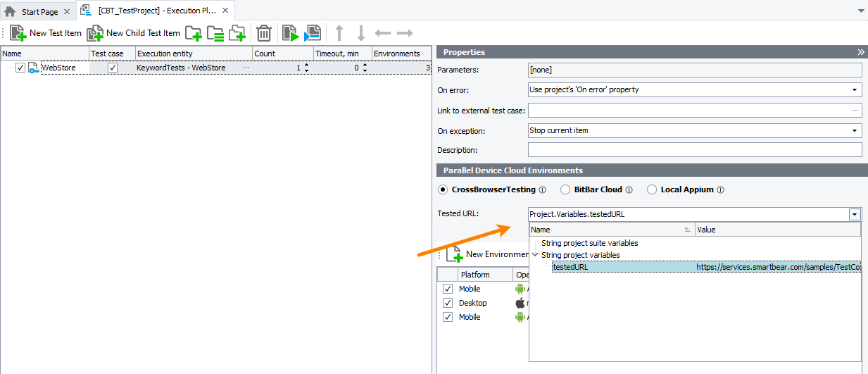Uncheck the Desktop environment checkbox

448,303
